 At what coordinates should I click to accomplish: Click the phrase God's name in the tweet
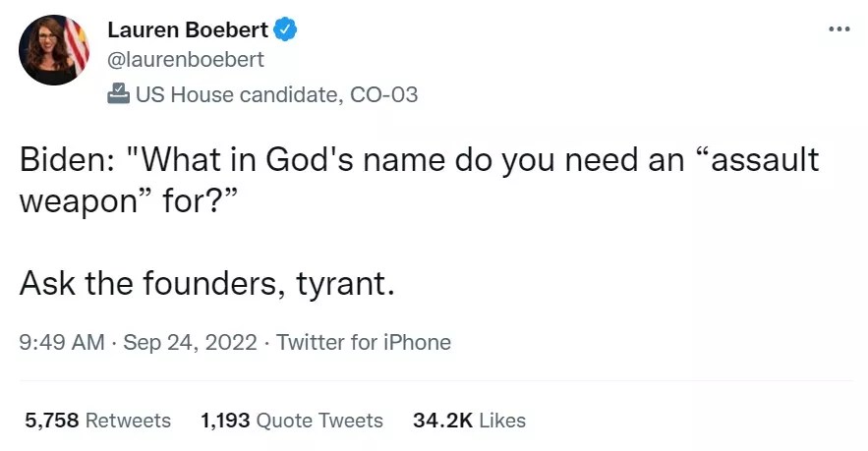click(x=373, y=160)
